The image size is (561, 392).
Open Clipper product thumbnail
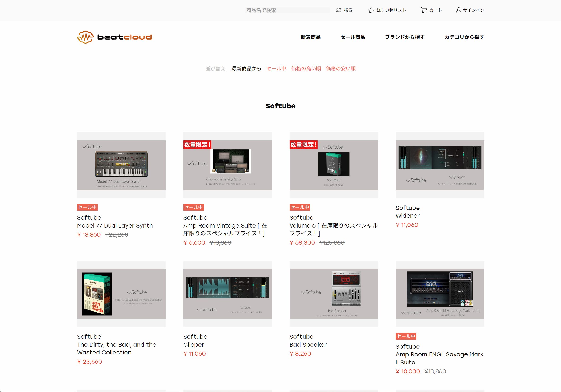coord(228,294)
